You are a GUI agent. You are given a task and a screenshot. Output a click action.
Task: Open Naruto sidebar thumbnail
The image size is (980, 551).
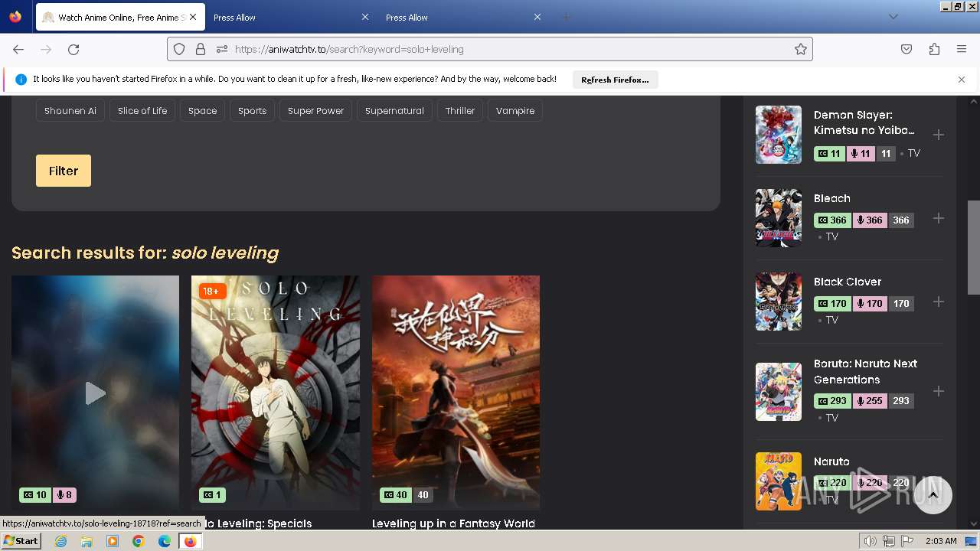pyautogui.click(x=779, y=481)
